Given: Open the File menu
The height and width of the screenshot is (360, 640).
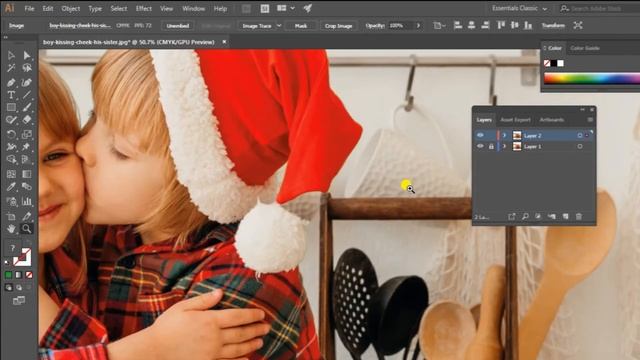Looking at the screenshot, I should (29, 8).
